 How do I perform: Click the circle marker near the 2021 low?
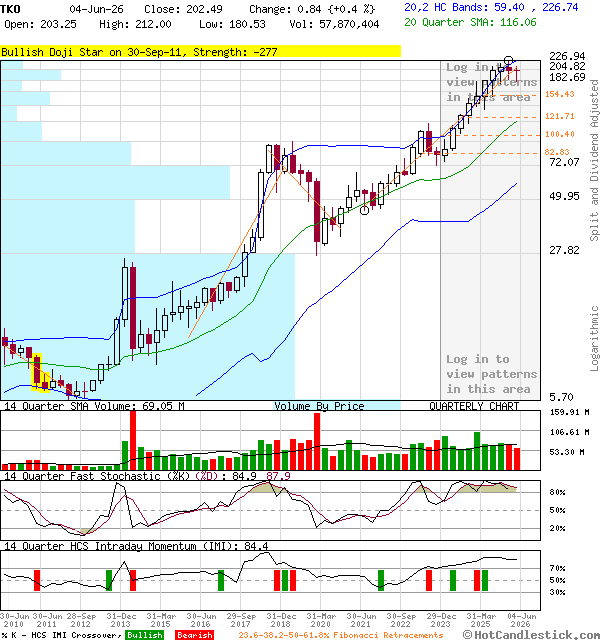(x=364, y=211)
